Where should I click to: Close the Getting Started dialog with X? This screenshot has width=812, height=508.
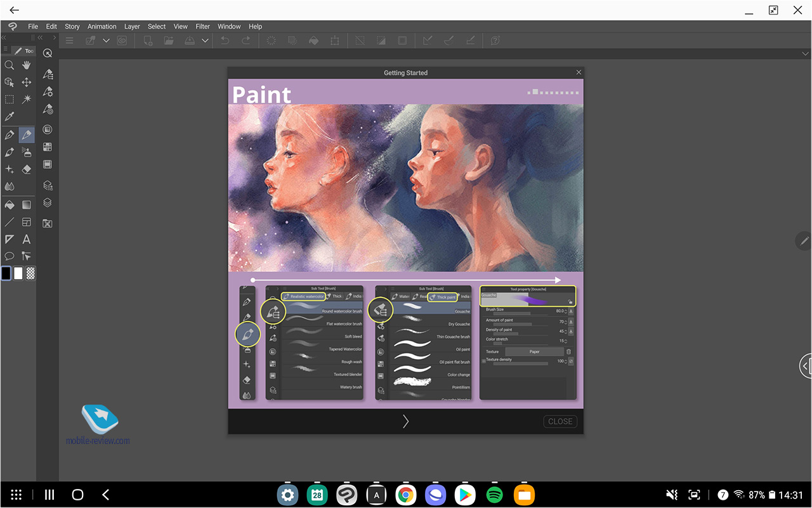coord(579,72)
